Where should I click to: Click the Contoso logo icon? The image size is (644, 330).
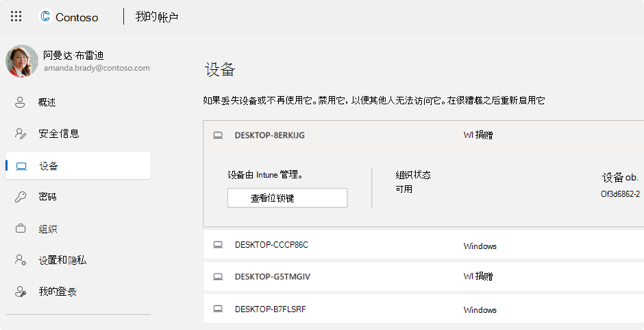[45, 16]
